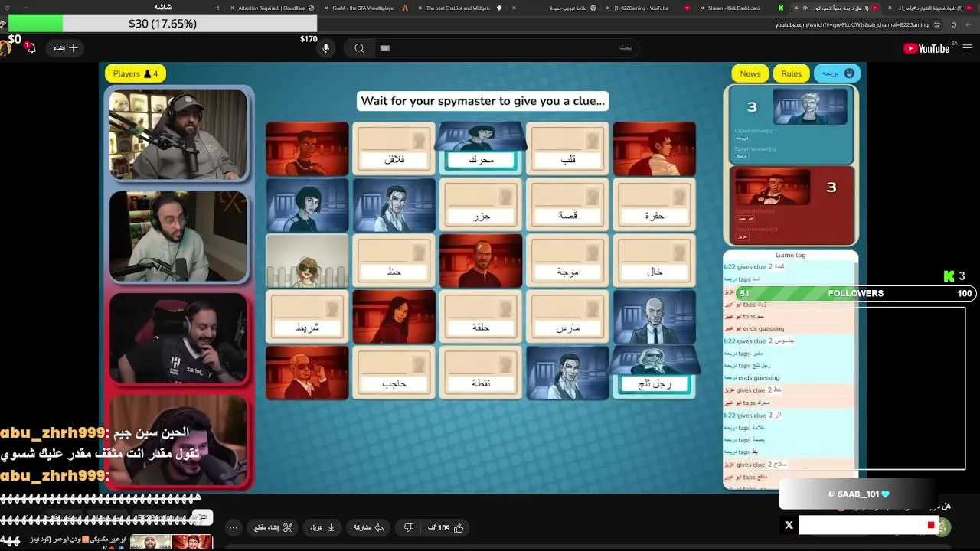Viewport: 980px width, 551px height.
Task: Tap the word card خال
Action: point(655,261)
